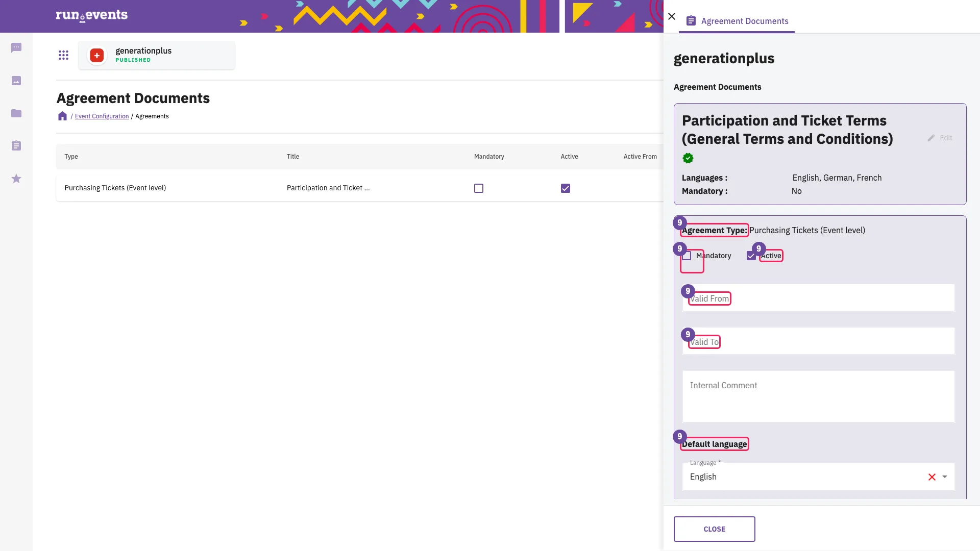Enable Mandatory checkbox in side panel
This screenshot has width=980, height=551.
687,256
